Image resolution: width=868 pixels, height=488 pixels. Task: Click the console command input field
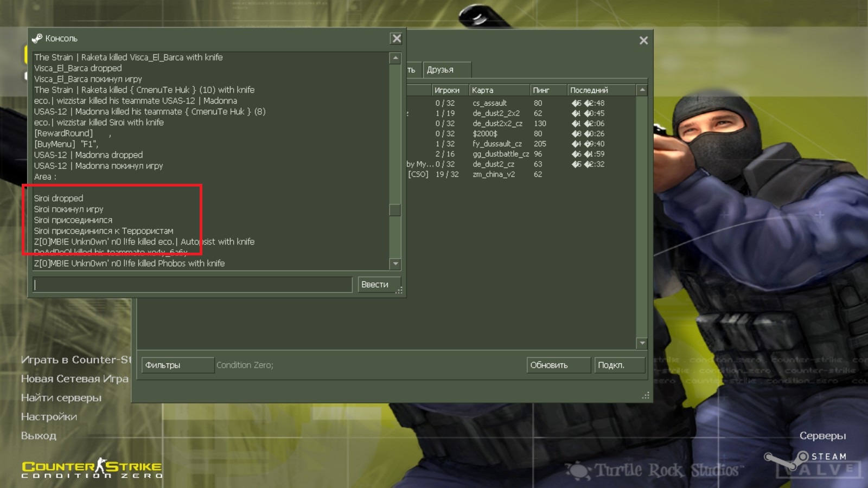(193, 285)
